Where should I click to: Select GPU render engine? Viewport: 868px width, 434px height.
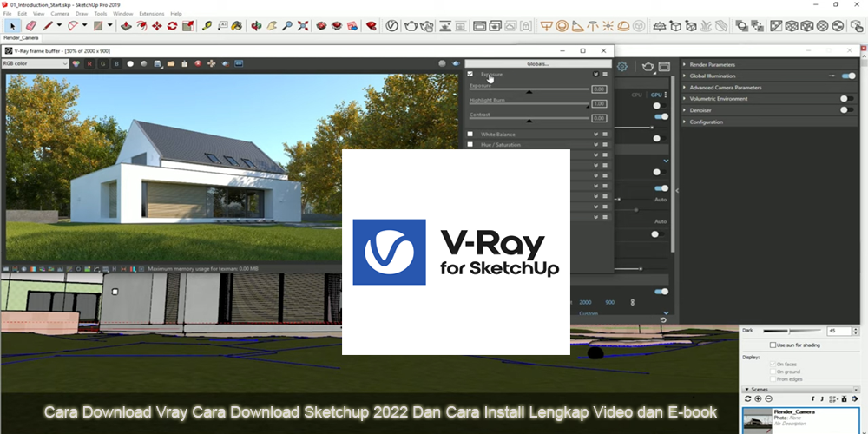[656, 95]
